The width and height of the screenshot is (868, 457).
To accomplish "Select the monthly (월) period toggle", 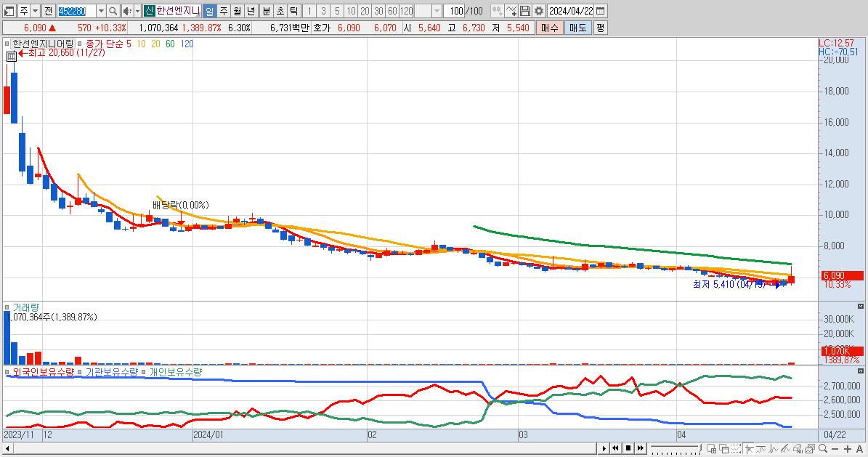I will 237,10.
